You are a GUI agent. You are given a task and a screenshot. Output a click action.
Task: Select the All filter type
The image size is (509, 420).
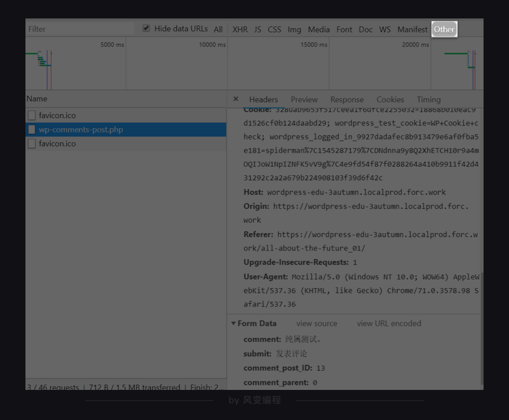pyautogui.click(x=218, y=29)
